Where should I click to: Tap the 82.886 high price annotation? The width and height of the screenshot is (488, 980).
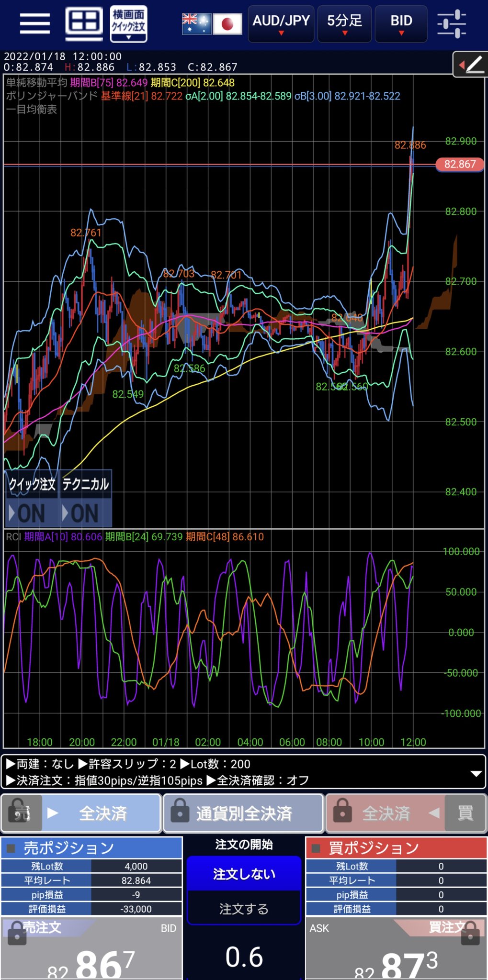(410, 145)
